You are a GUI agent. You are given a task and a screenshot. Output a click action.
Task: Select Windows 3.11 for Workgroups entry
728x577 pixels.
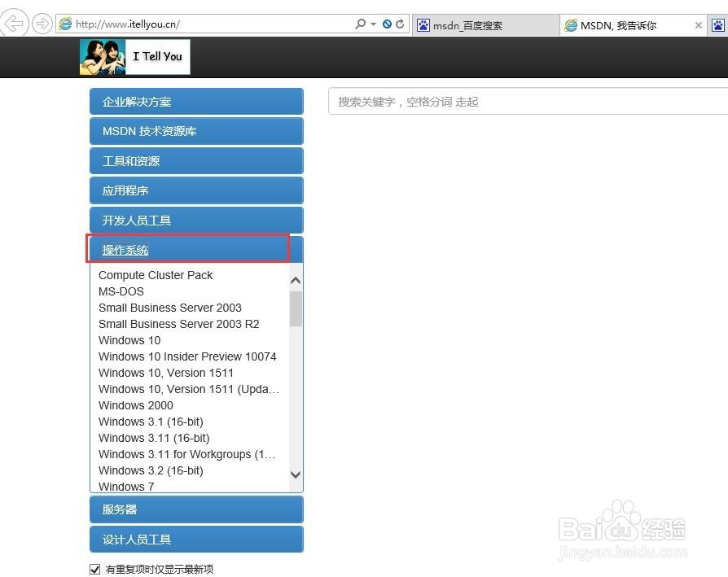point(187,453)
